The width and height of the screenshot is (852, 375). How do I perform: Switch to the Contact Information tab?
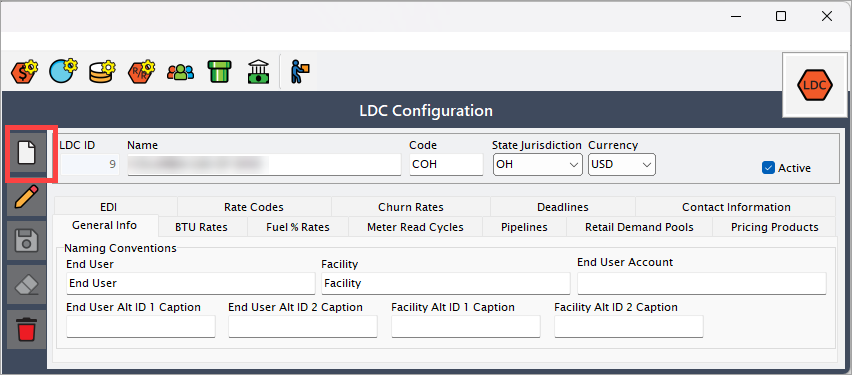click(736, 207)
